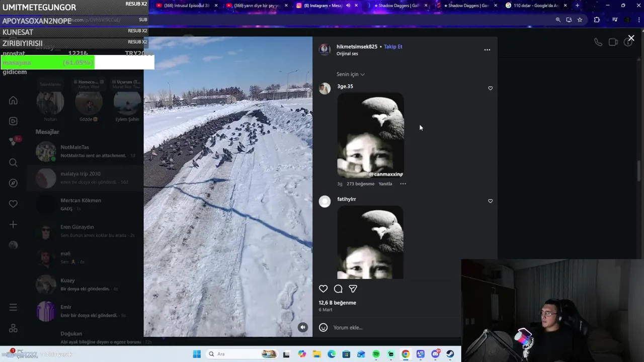Click the taskbar 'Ara' search box

click(x=243, y=354)
